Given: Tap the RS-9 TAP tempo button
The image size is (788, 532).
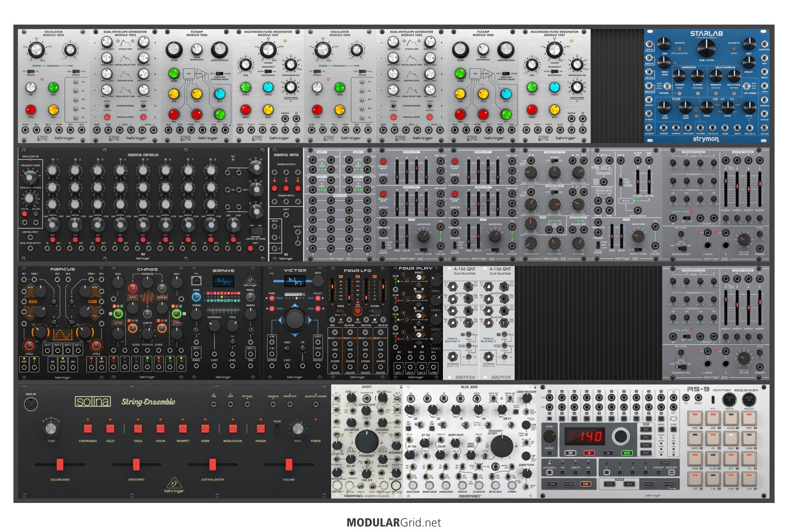Looking at the screenshot, I should [571, 453].
